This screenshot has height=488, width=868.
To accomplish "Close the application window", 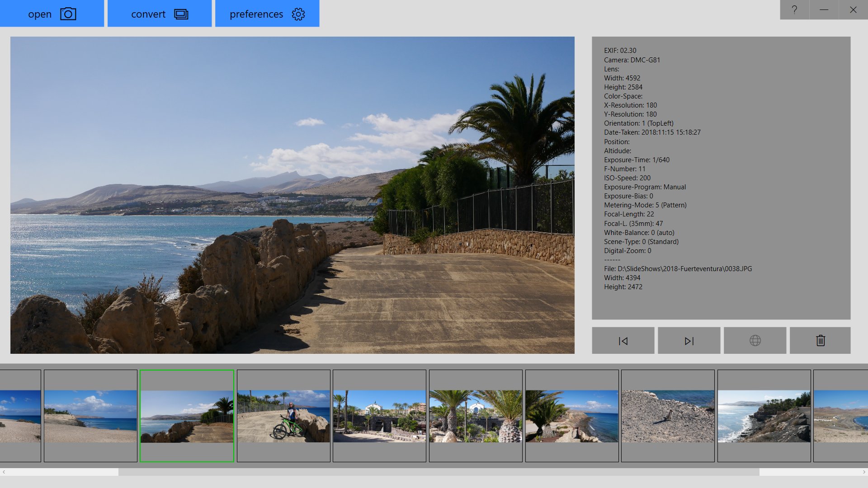I will 853,9.
